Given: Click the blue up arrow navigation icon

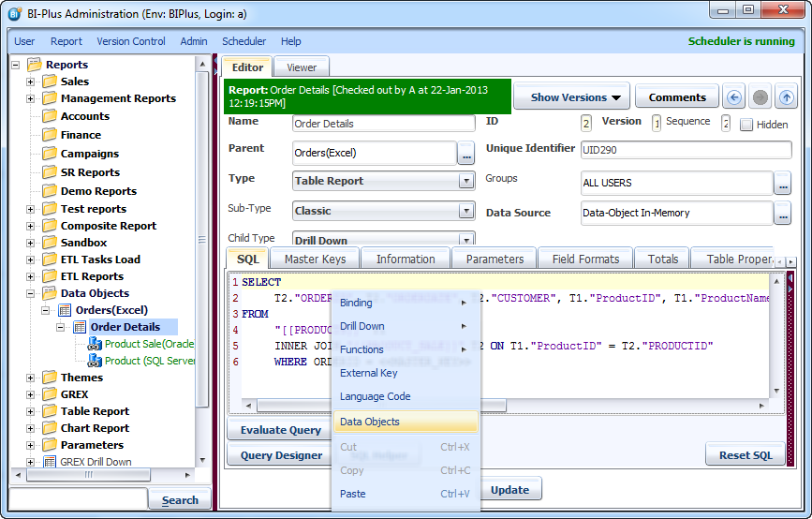Looking at the screenshot, I should click(x=787, y=97).
